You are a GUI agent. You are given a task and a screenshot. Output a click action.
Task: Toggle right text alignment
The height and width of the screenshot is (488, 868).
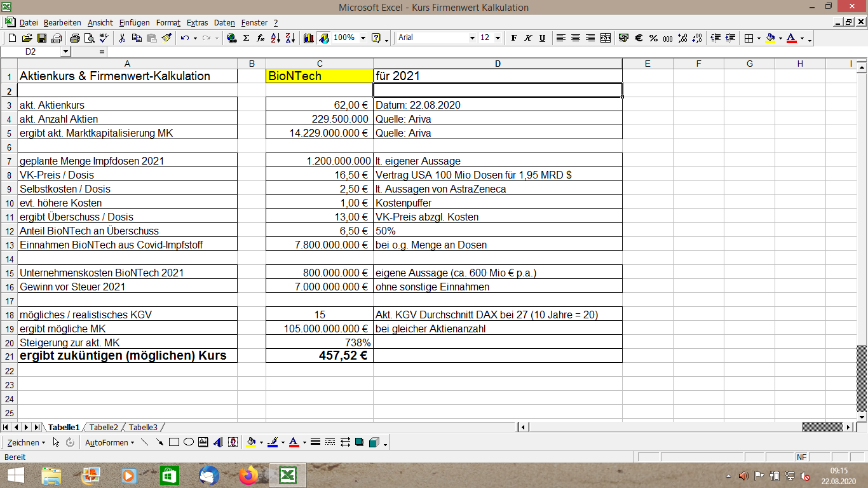point(590,38)
